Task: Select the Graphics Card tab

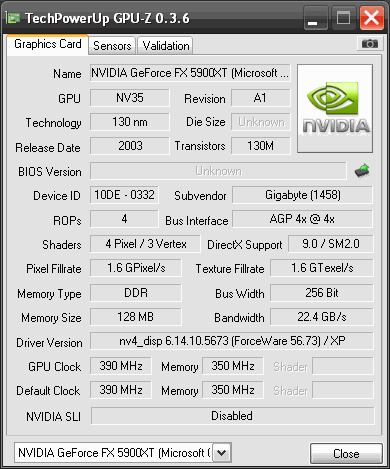Action: click(x=48, y=44)
